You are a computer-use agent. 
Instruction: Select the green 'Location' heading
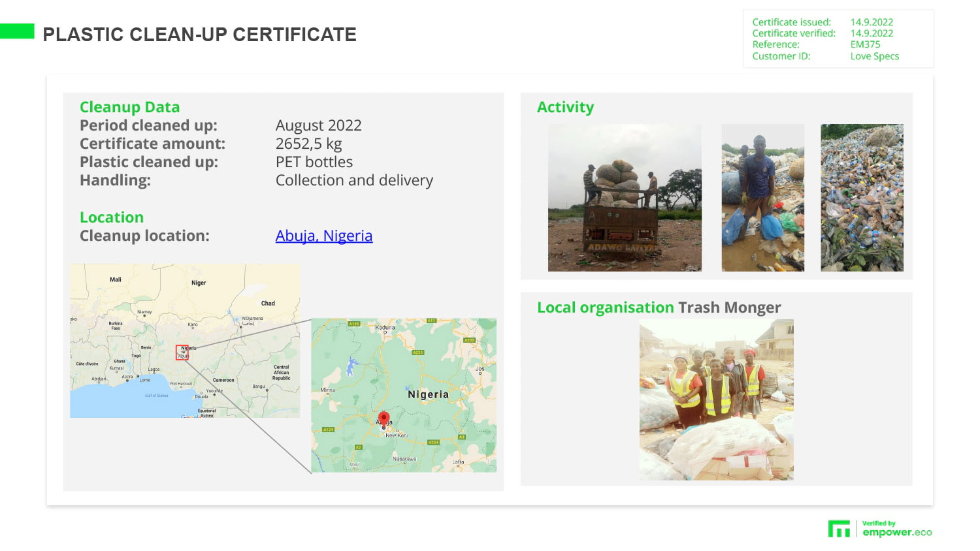click(x=112, y=217)
